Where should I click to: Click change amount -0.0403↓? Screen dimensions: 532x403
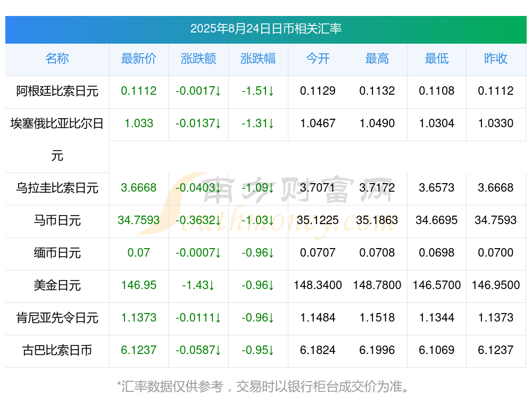198,188
